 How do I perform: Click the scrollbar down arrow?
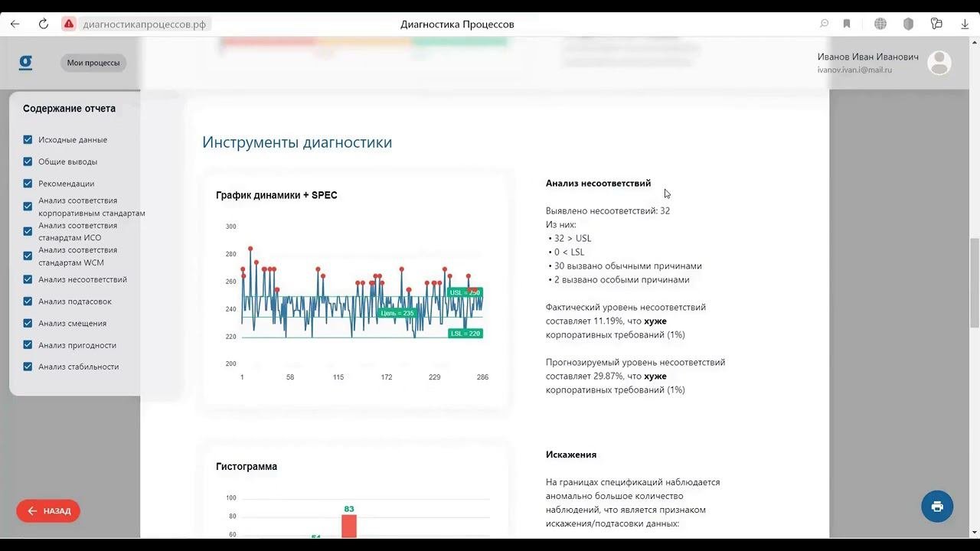975,532
